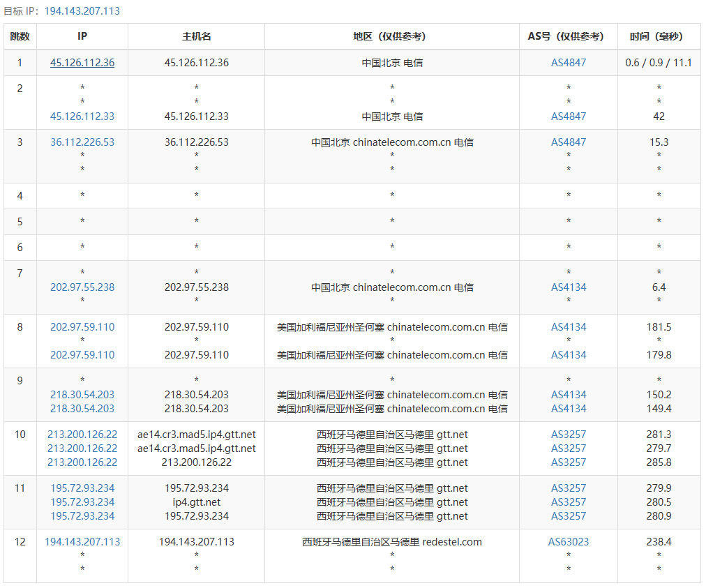Open 213.200.126.22 IP link with time 281.3
Screen dimensions: 706x588
82,435
